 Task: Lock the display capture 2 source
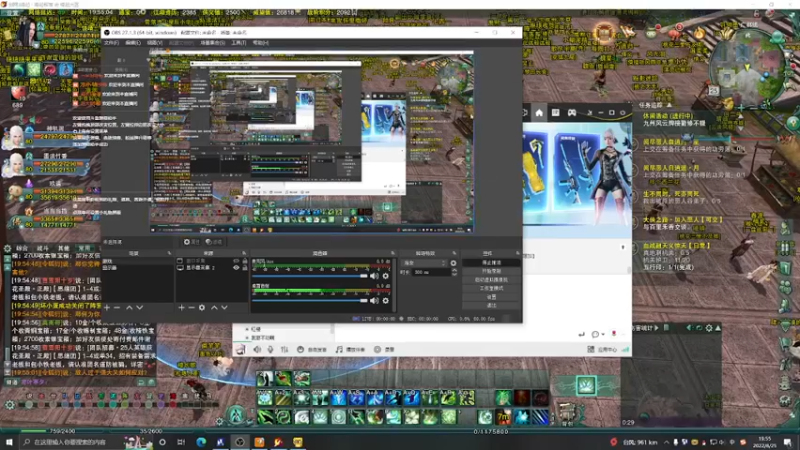pos(245,267)
